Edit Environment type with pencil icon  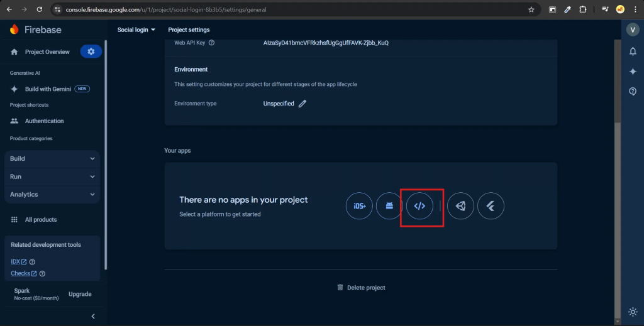pos(303,104)
